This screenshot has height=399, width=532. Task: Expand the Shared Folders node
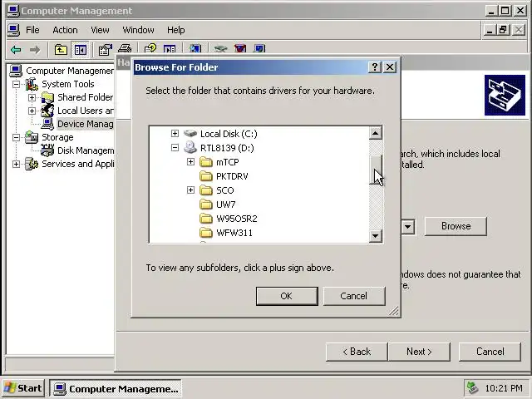pos(32,97)
